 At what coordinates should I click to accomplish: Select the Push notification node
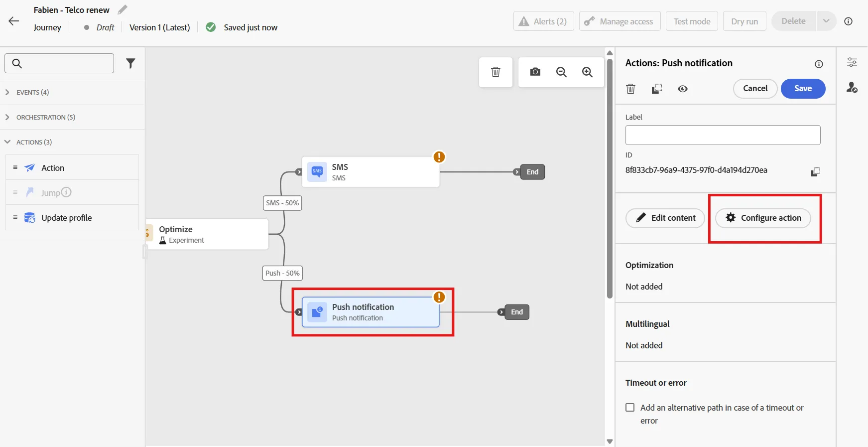(371, 312)
